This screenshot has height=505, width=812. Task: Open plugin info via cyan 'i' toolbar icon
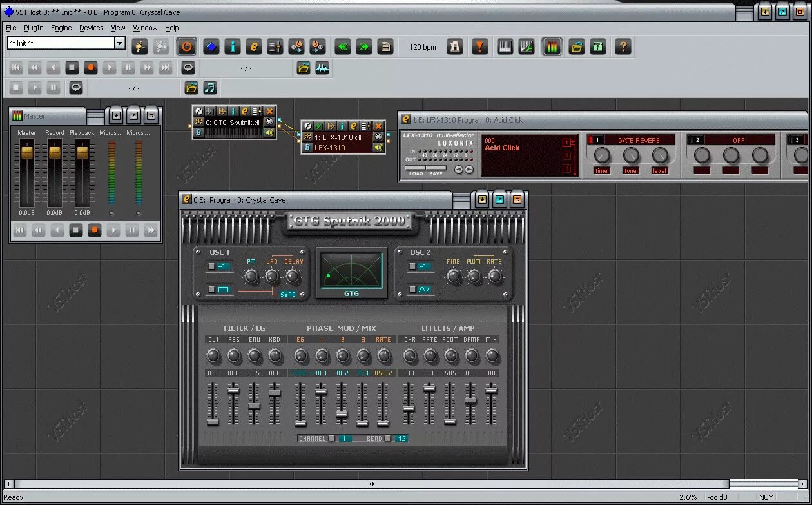pyautogui.click(x=233, y=46)
